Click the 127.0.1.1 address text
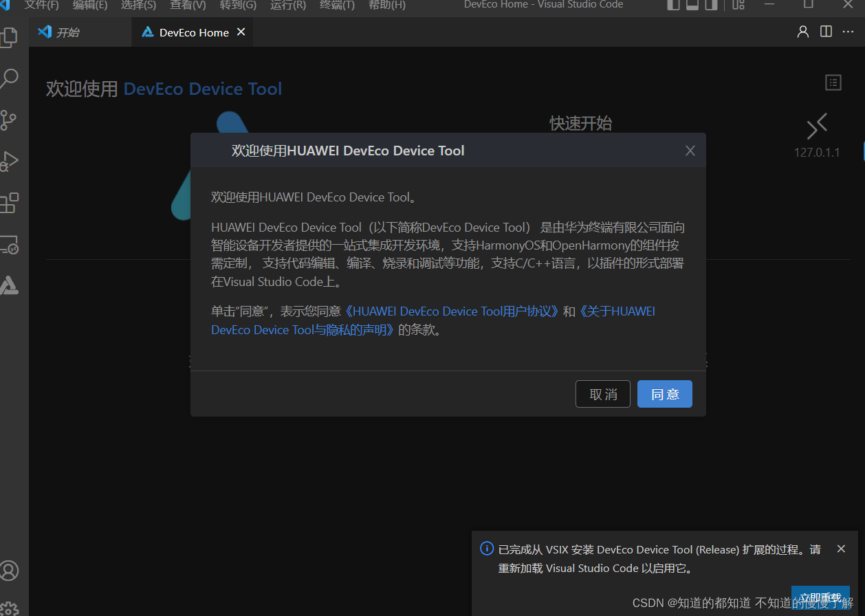 817,153
